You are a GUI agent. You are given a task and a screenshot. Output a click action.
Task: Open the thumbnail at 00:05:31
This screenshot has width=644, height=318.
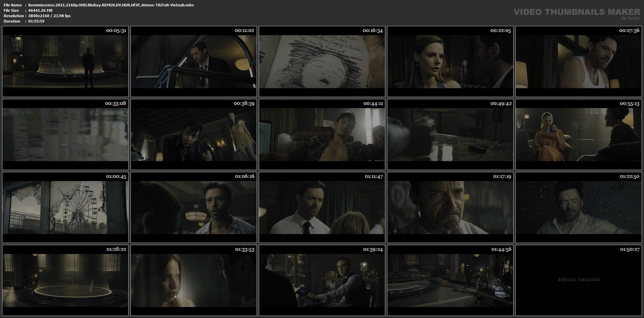point(65,62)
